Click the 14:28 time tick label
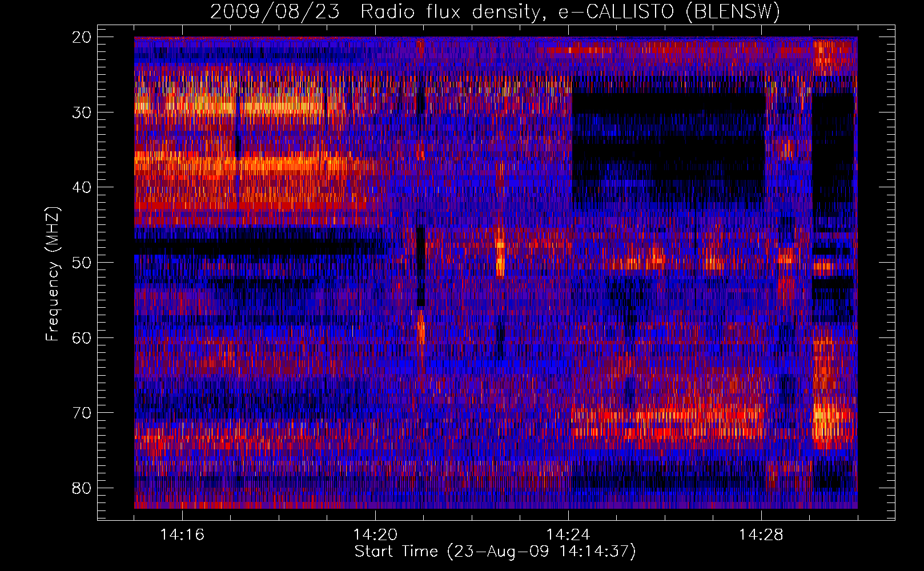 click(x=761, y=534)
